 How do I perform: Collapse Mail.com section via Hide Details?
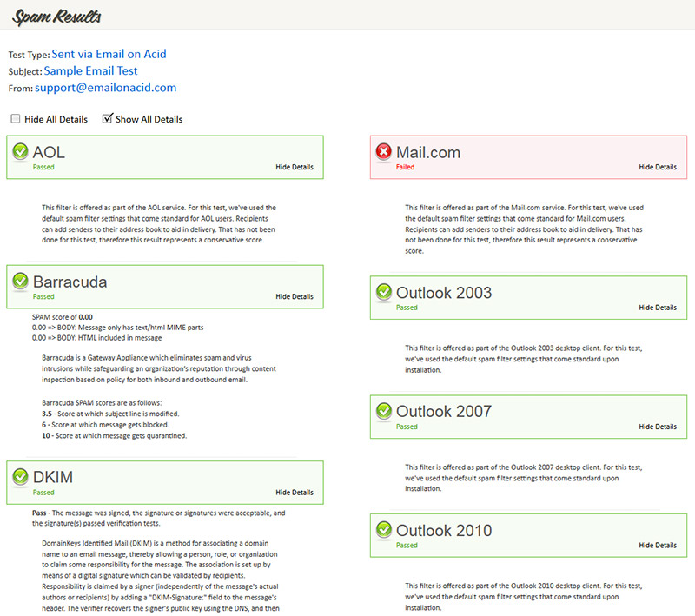click(x=658, y=167)
